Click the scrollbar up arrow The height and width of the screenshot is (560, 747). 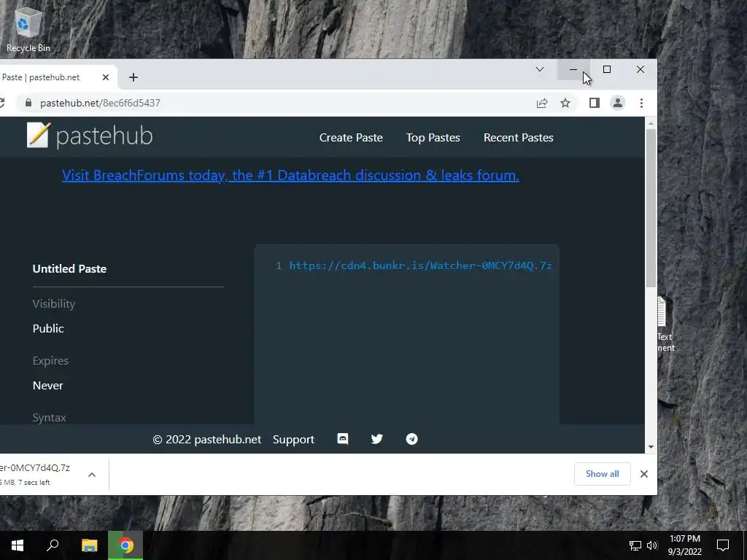click(651, 123)
